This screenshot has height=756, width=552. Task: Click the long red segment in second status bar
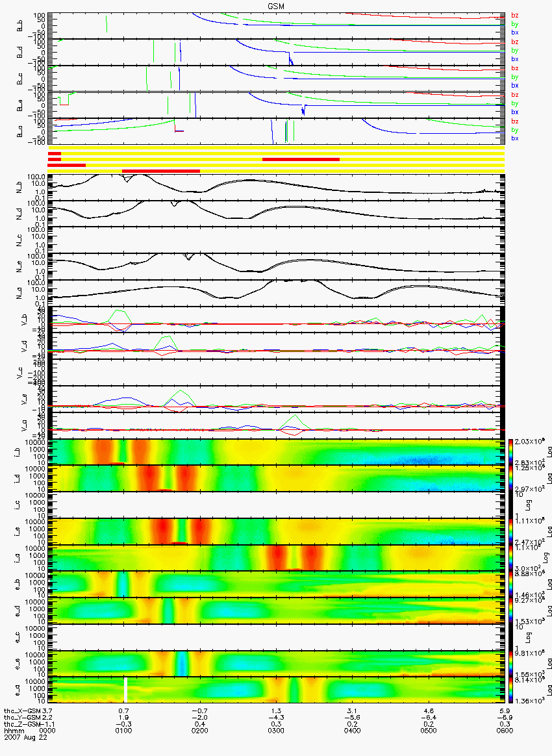[301, 159]
